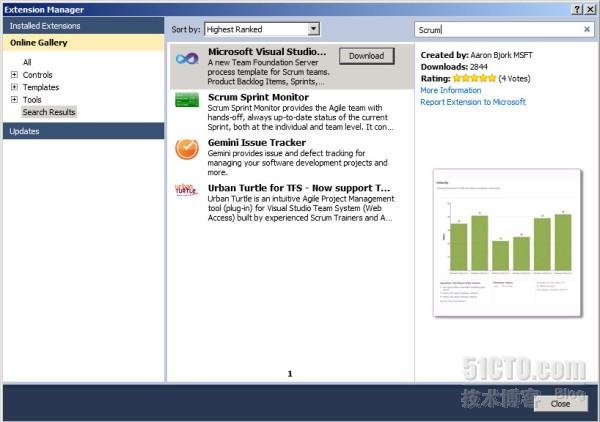Open the Updates section
This screenshot has width=600, height=422.
[x=83, y=131]
